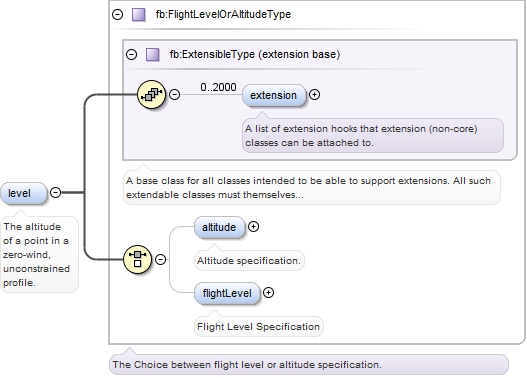Click the purple FlightLevelOrAltitudeType type icon
This screenshot has height=378, width=527.
point(138,14)
